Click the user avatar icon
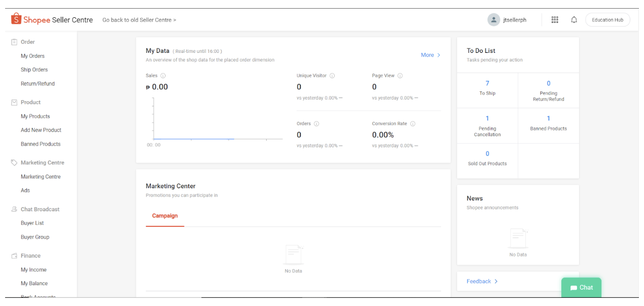 [493, 20]
